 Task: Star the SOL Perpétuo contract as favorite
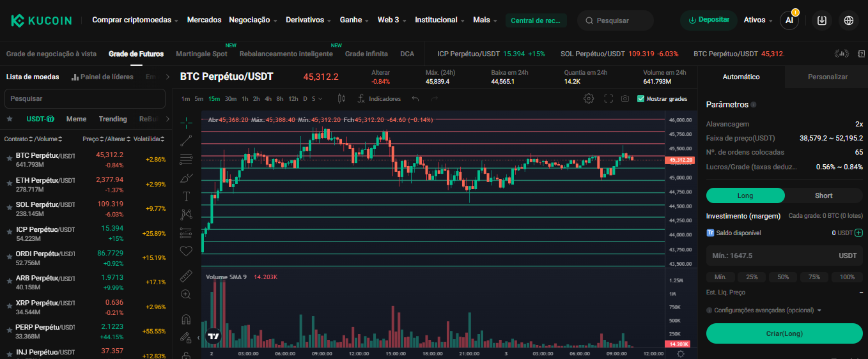pos(9,208)
